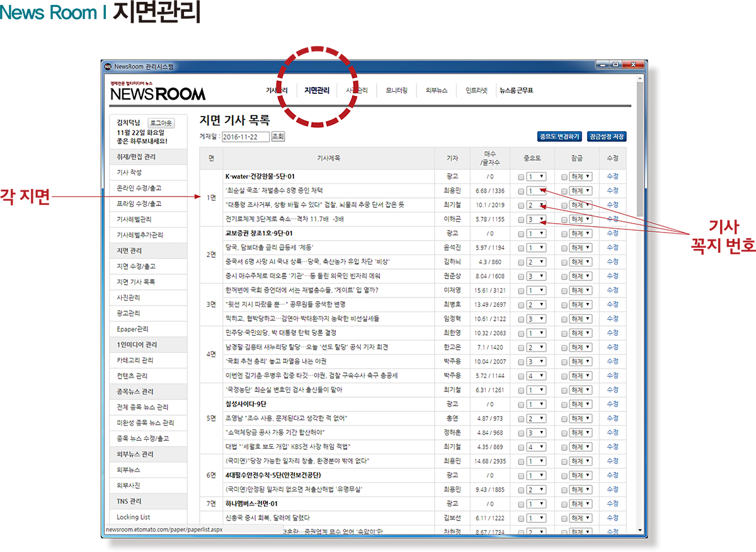Click the NewsRoom app icon in title bar
This screenshot has height=552, width=756.
(108, 66)
